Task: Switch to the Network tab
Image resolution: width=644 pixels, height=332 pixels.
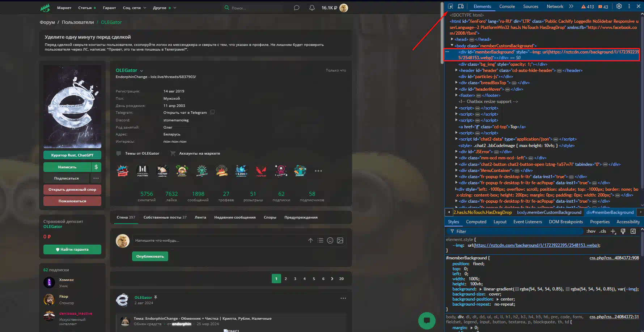Action: pos(555,7)
